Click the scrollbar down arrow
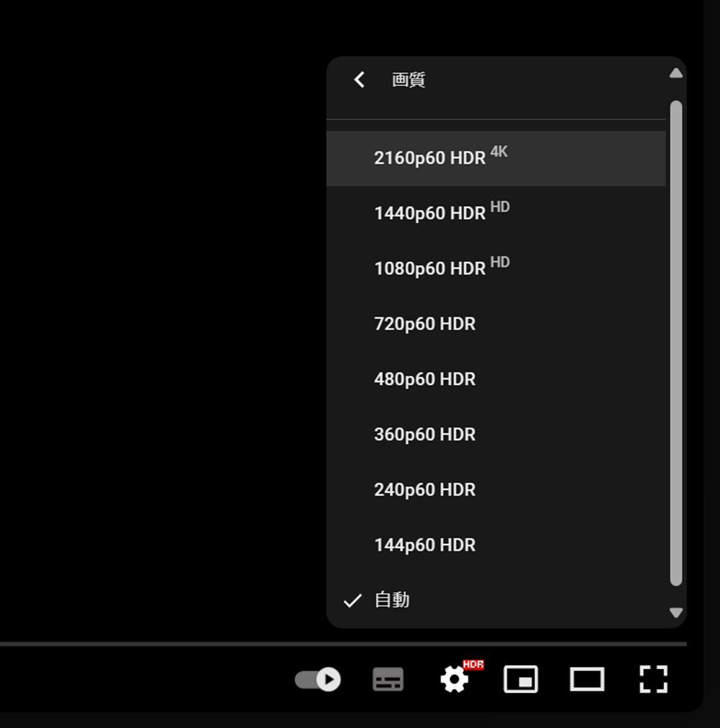The image size is (720, 728). pos(676,612)
